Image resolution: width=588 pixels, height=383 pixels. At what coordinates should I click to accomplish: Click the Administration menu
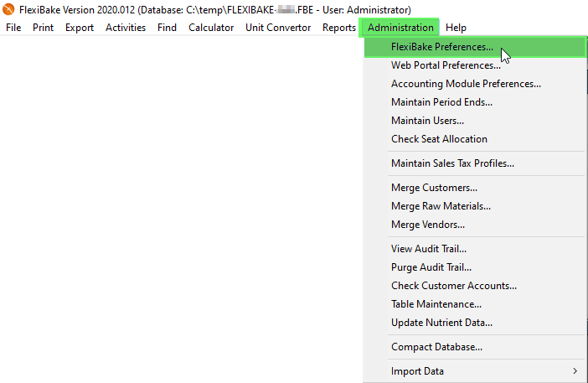[x=400, y=28]
